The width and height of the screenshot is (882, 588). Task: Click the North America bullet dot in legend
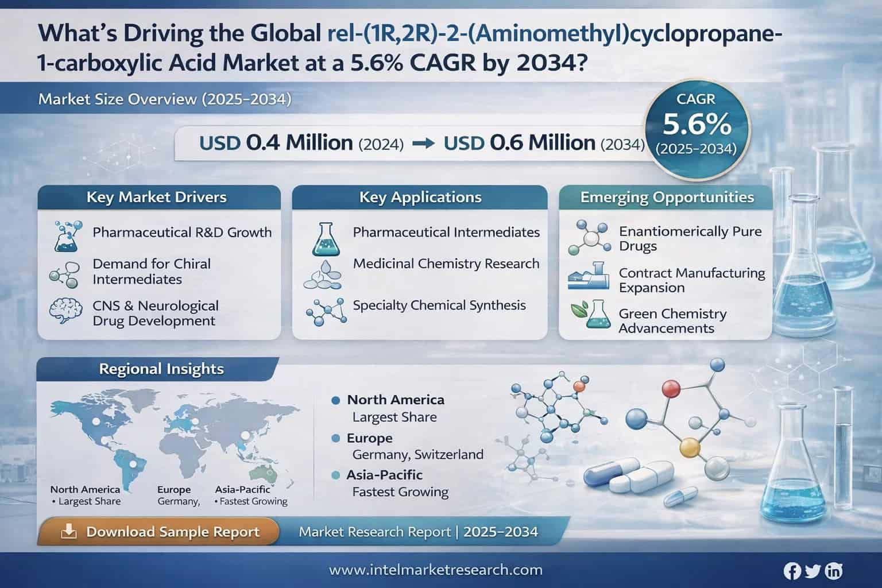tap(336, 400)
